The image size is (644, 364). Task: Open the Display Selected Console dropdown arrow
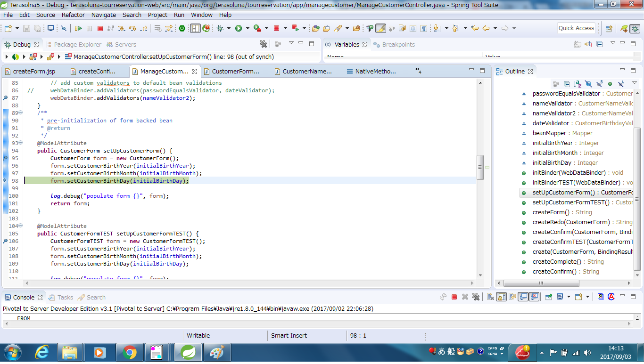click(569, 297)
